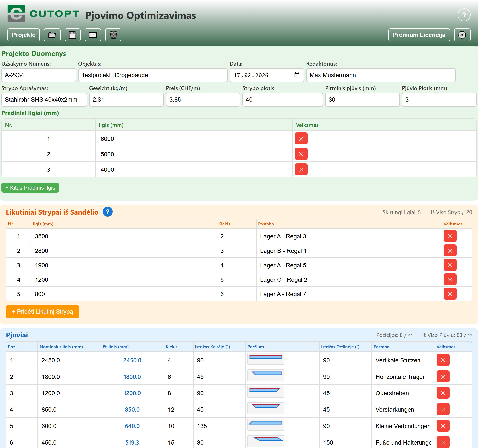478x448 pixels.
Task: Click the Pjūvio Plotis field 3
Action: click(x=439, y=100)
